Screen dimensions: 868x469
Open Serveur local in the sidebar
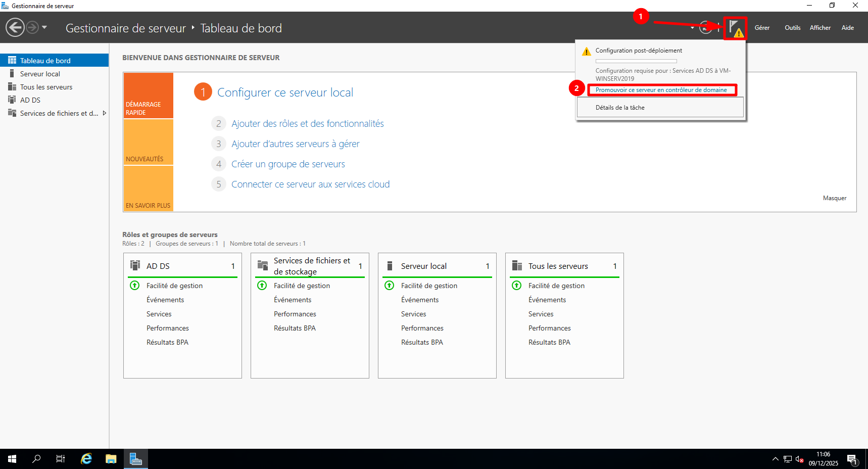(40, 74)
